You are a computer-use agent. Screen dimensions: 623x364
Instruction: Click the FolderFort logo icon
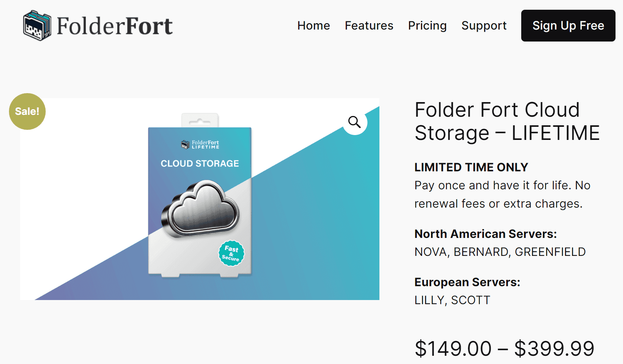pos(37,25)
